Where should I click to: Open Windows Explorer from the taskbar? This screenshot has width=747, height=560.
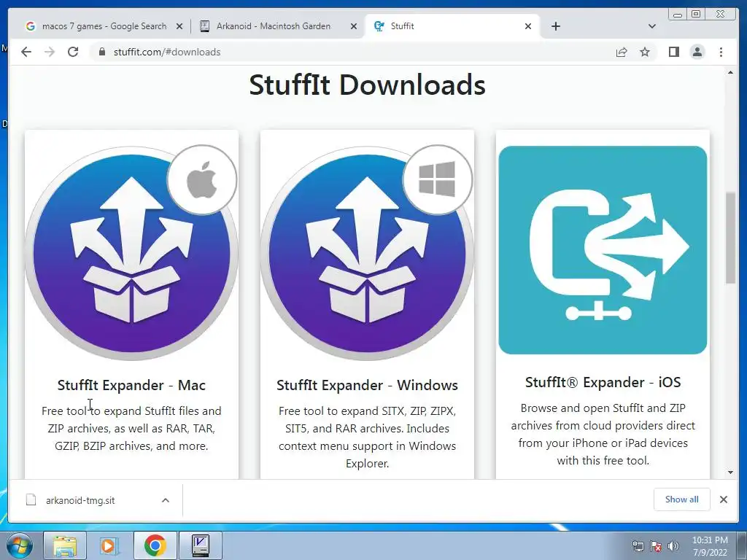pyautogui.click(x=65, y=545)
